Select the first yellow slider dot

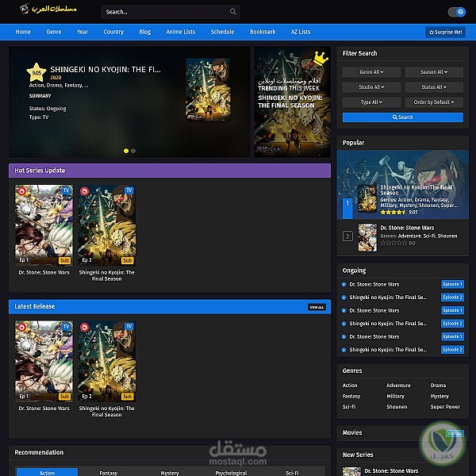pyautogui.click(x=126, y=151)
